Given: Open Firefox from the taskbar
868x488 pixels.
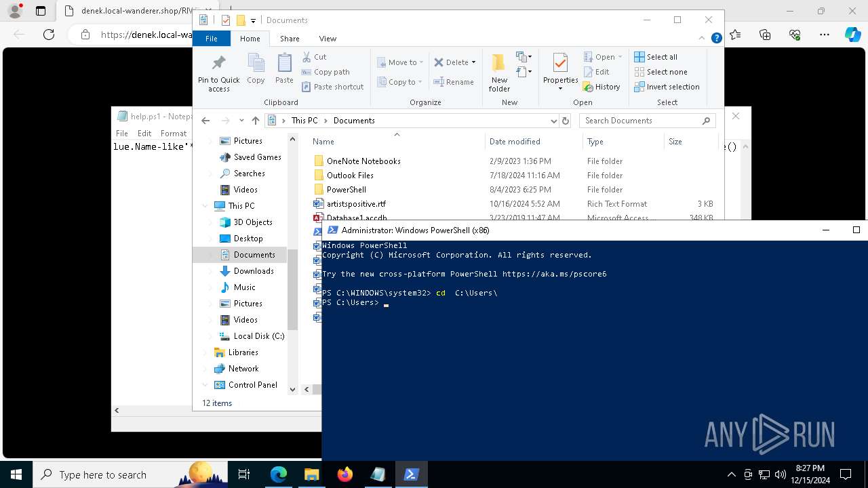Looking at the screenshot, I should [344, 474].
